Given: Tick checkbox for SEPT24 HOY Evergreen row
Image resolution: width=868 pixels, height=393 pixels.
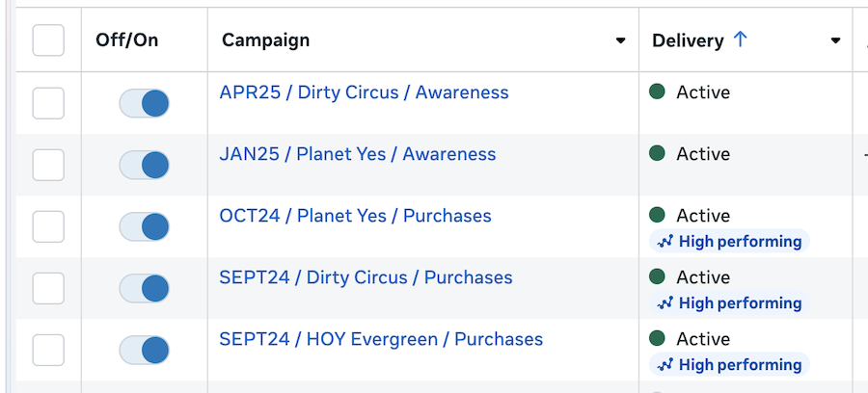Looking at the screenshot, I should (x=48, y=350).
